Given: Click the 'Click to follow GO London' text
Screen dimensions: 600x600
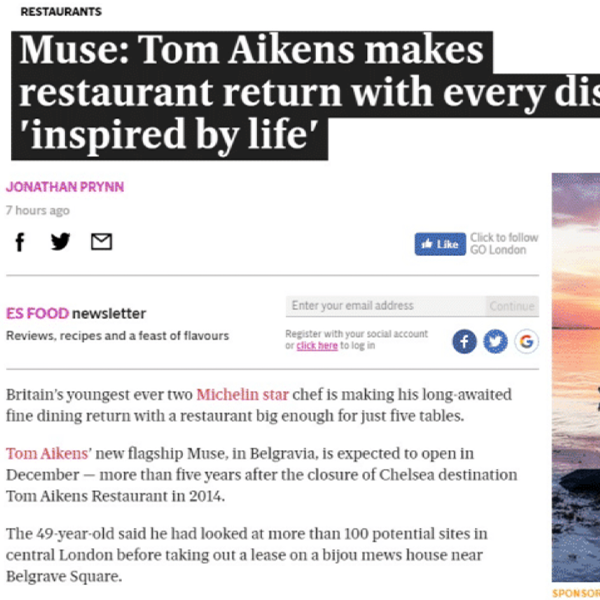Looking at the screenshot, I should click(504, 243).
